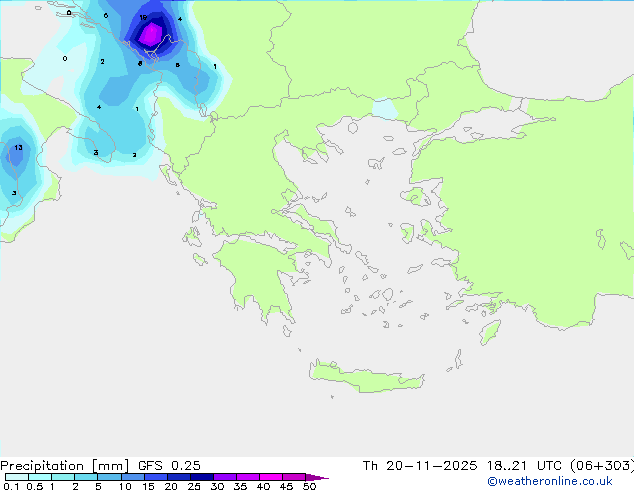Image resolution: width=634 pixels, height=490 pixels.
Task: Click the legend label '50'
Action: tap(309, 486)
